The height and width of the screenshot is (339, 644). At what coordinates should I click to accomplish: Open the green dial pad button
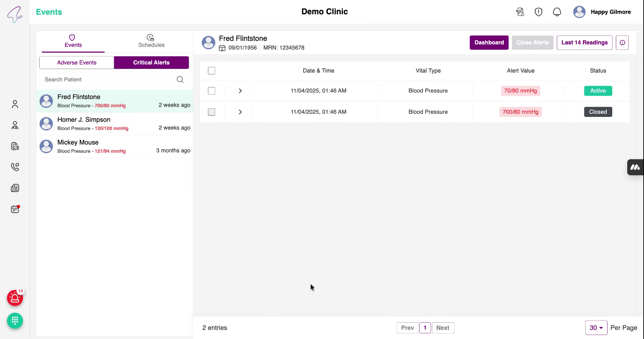[x=15, y=321]
